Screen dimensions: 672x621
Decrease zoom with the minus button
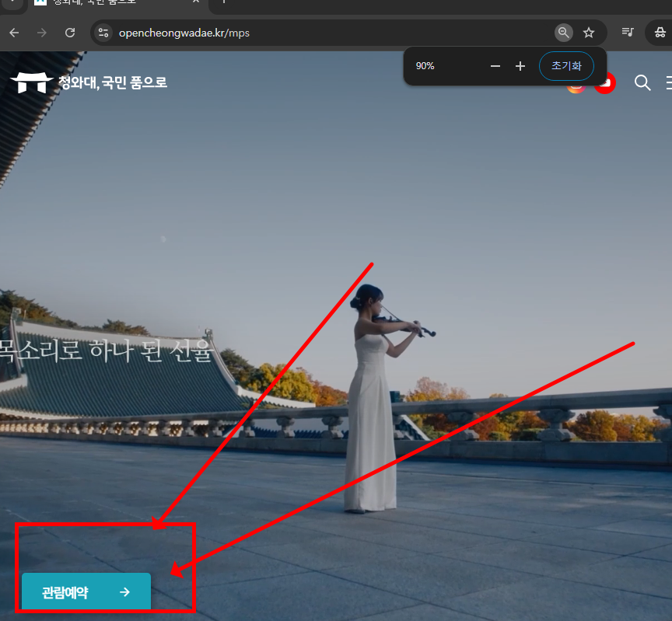495,66
